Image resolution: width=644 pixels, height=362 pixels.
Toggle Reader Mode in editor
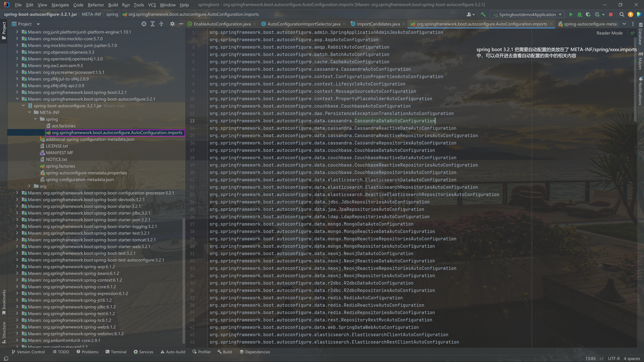pyautogui.click(x=609, y=33)
